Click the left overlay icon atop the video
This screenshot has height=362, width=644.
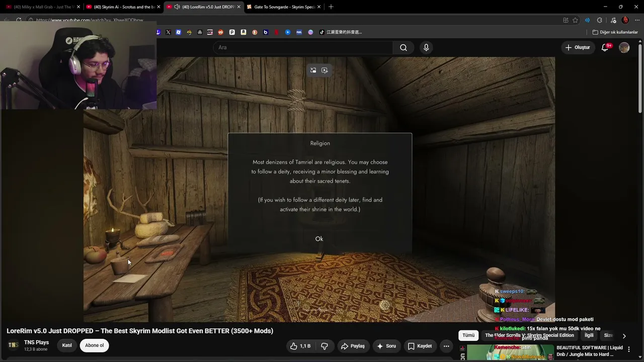click(313, 70)
